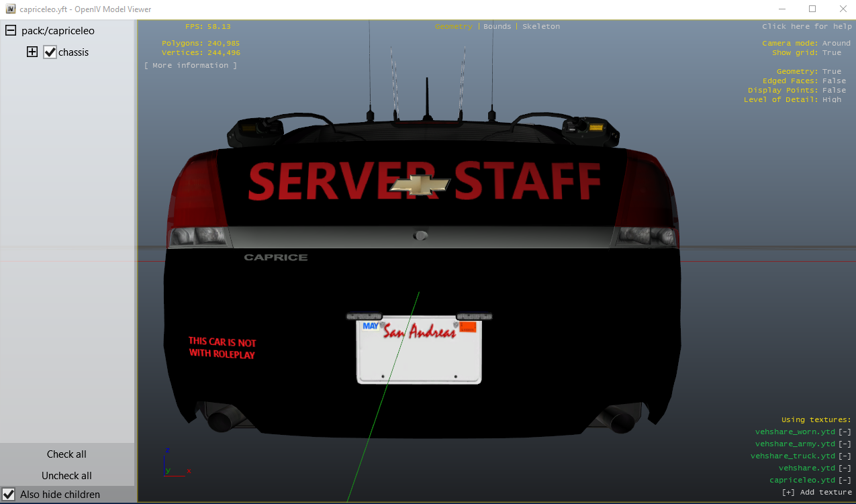The height and width of the screenshot is (504, 856).
Task: Expand the chassis tree node
Action: pos(32,52)
